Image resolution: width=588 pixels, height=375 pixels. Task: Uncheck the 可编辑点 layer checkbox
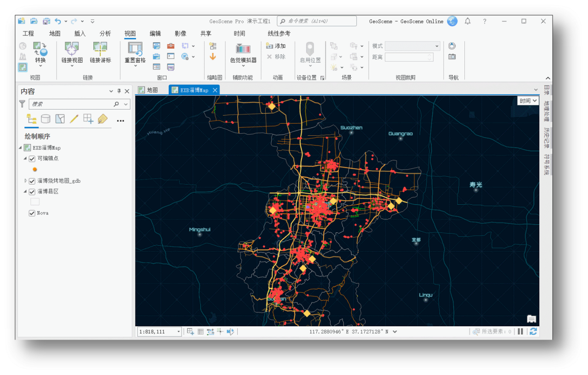(32, 159)
